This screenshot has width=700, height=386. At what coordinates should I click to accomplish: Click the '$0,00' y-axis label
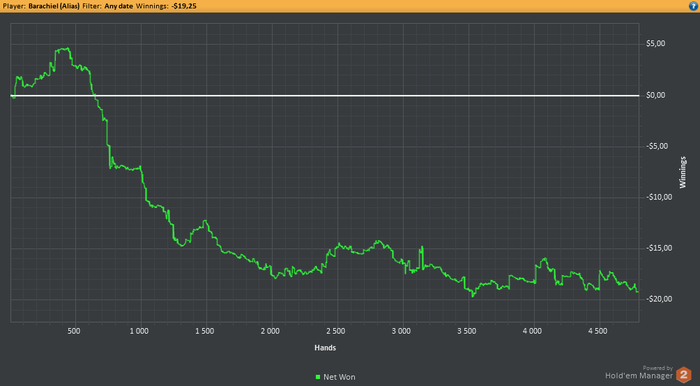click(655, 95)
